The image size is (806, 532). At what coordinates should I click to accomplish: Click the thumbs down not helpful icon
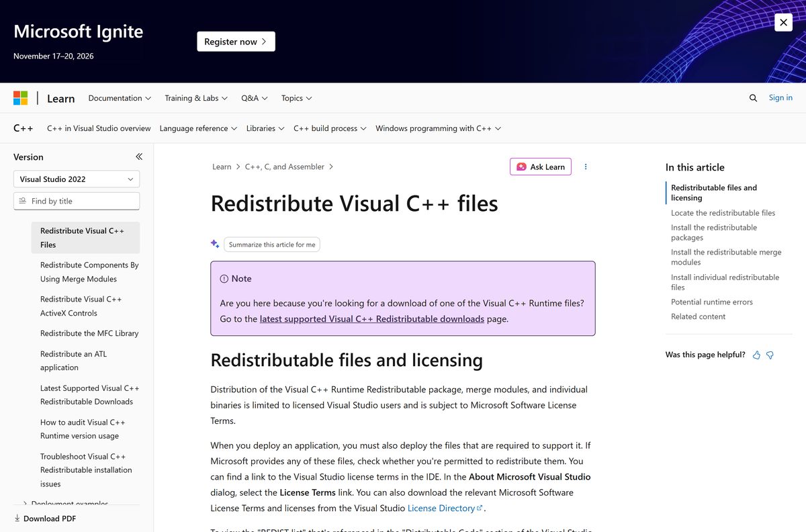pyautogui.click(x=770, y=355)
